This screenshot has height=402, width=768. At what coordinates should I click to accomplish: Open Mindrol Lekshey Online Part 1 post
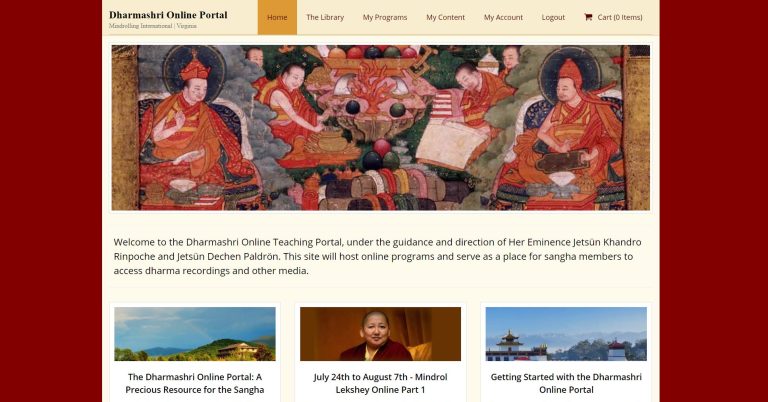tap(381, 383)
